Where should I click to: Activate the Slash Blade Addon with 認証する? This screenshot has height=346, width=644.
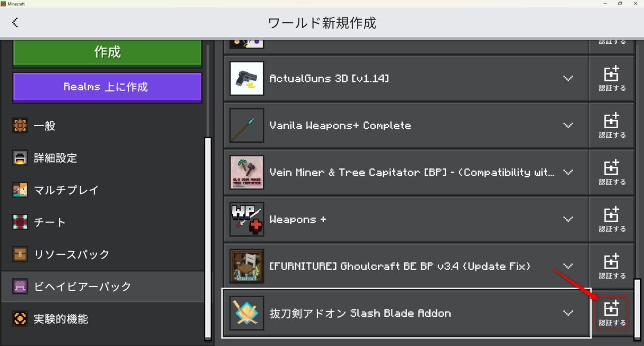click(x=611, y=312)
